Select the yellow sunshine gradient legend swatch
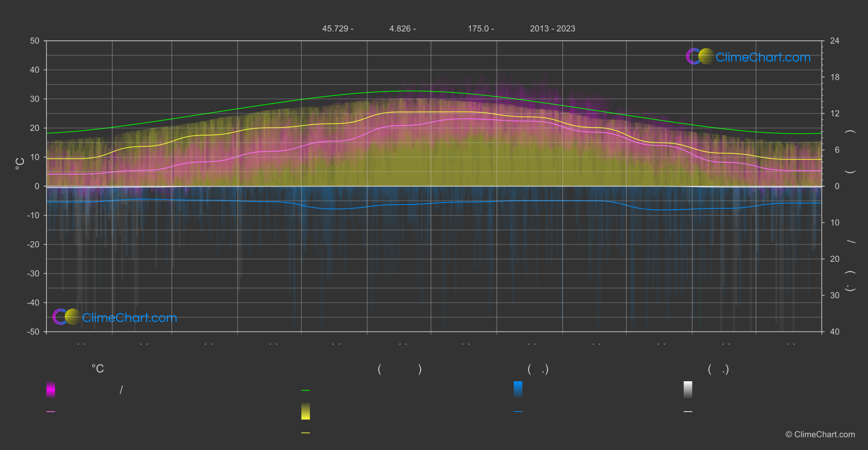The height and width of the screenshot is (450, 868). (306, 411)
